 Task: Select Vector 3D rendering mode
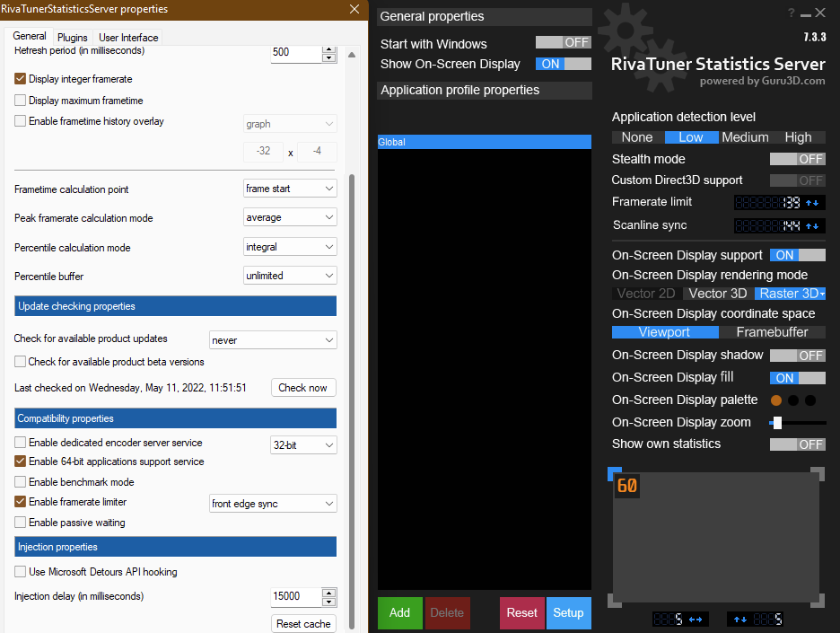coord(718,294)
